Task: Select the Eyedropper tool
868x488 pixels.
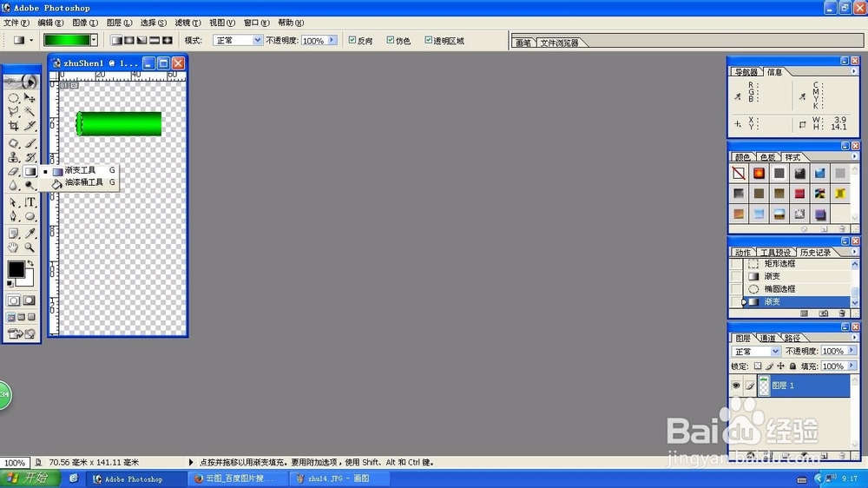Action: [30, 234]
